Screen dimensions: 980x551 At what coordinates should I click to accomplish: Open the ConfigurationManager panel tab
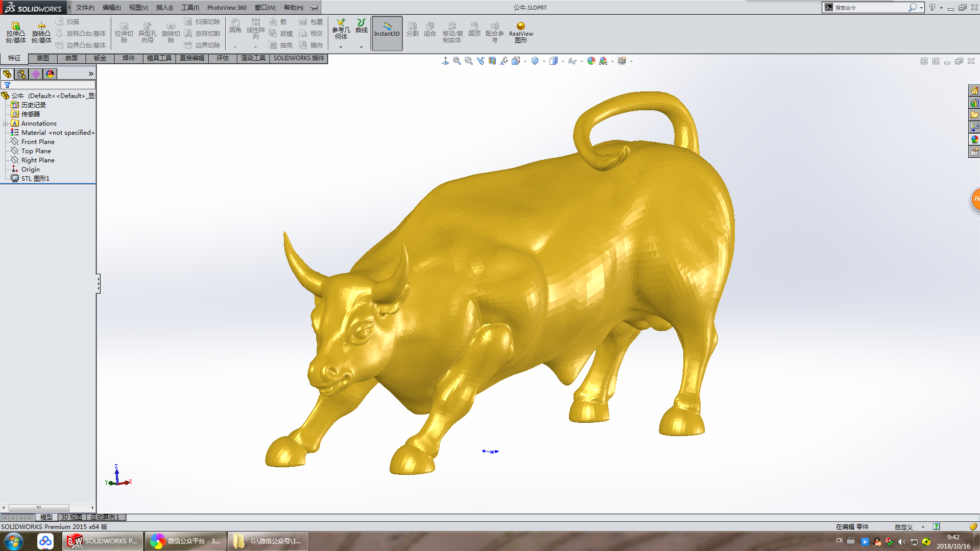pos(36,74)
